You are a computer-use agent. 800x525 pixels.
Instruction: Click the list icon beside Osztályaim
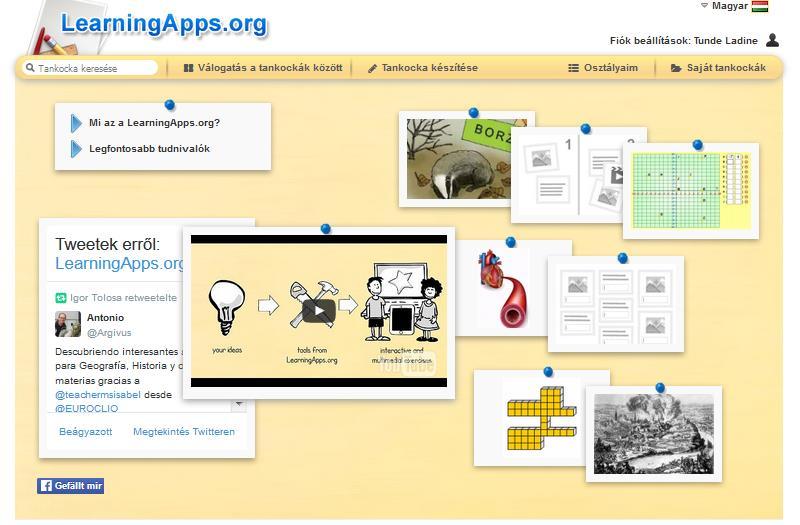point(573,68)
